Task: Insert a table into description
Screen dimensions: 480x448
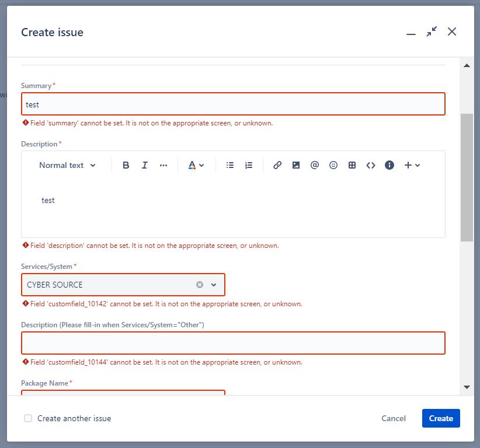Action: 352,165
